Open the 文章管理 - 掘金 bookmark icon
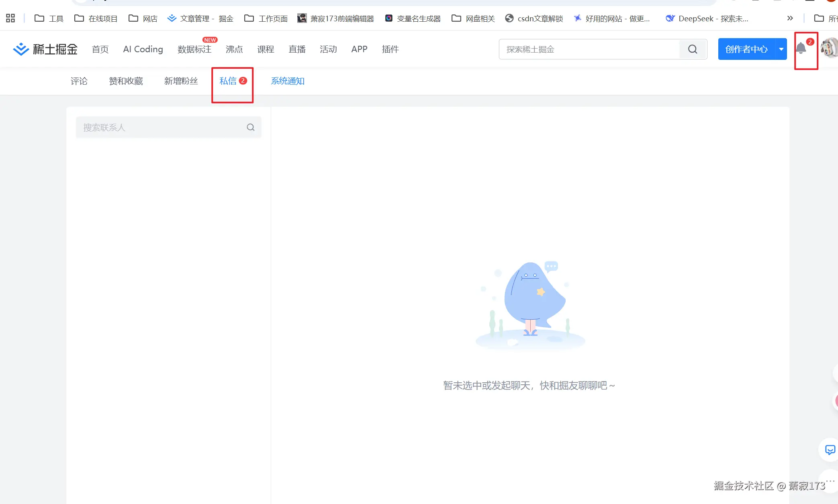The height and width of the screenshot is (504, 838). tap(172, 18)
